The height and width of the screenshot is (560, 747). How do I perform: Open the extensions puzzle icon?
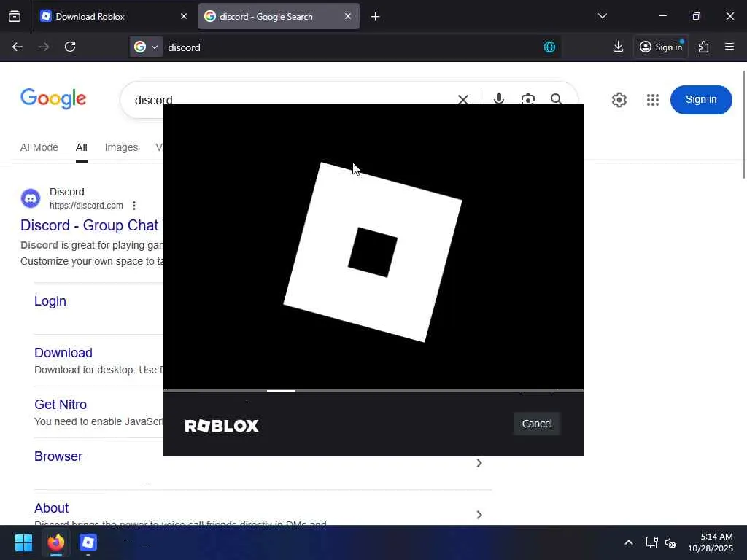pyautogui.click(x=704, y=47)
